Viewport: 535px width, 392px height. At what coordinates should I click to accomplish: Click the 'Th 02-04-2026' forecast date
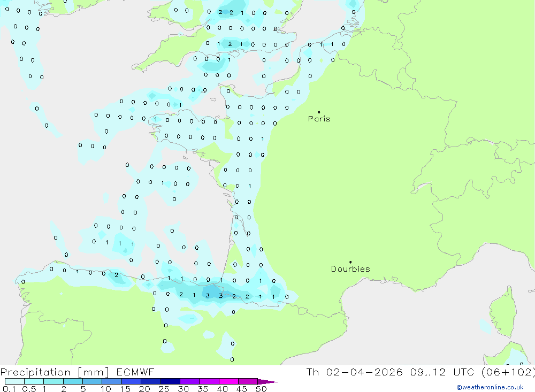[x=354, y=372]
